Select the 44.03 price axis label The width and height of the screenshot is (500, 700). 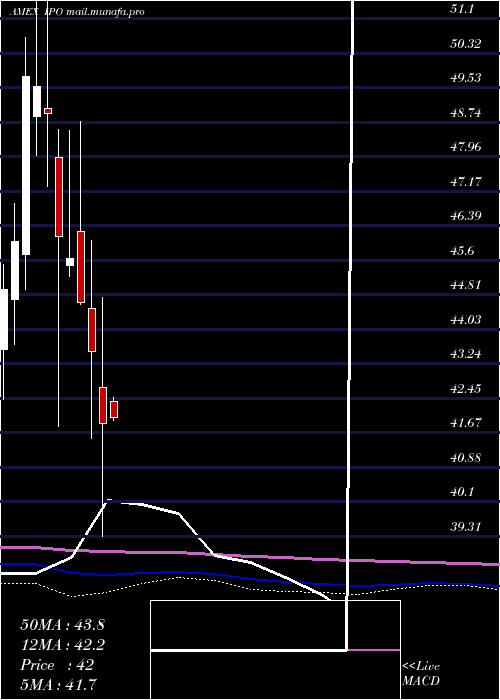(466, 320)
